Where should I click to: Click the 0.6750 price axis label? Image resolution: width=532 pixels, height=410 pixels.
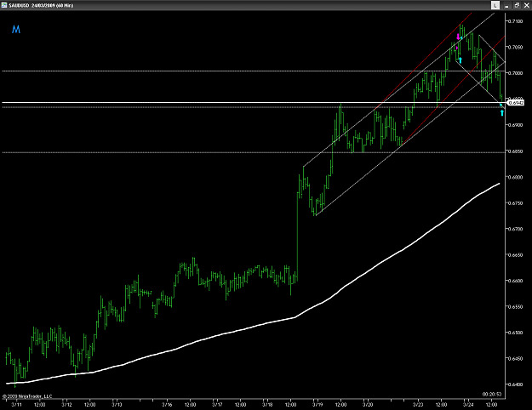pyautogui.click(x=516, y=202)
